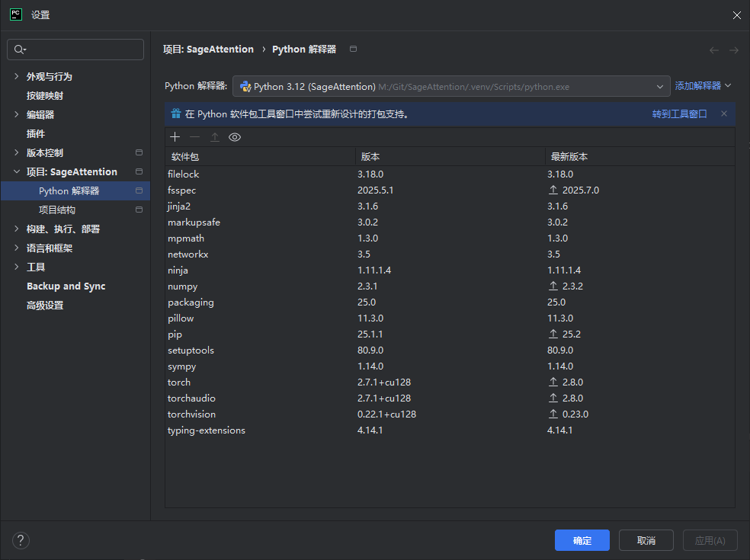Screen dimensions: 750x560
Task: Open the 添加解释器 dropdown
Action: coord(703,85)
